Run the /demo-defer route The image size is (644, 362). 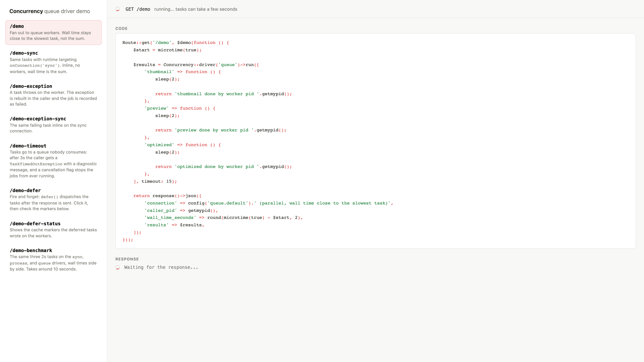(x=53, y=200)
